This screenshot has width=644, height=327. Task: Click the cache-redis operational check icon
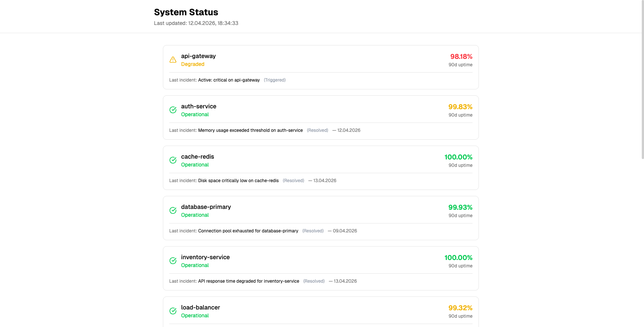click(173, 160)
